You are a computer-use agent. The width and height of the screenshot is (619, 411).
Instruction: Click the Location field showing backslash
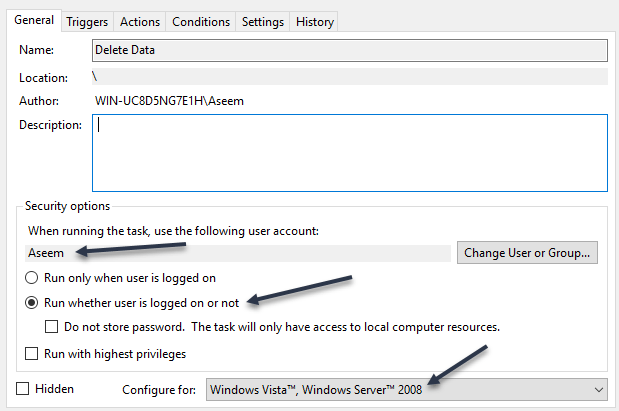tap(348, 77)
